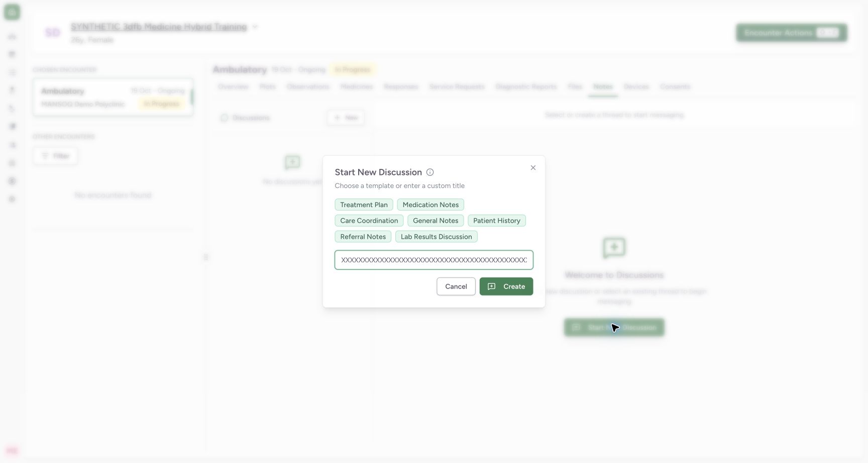Open the Encounter Actions menu

792,33
